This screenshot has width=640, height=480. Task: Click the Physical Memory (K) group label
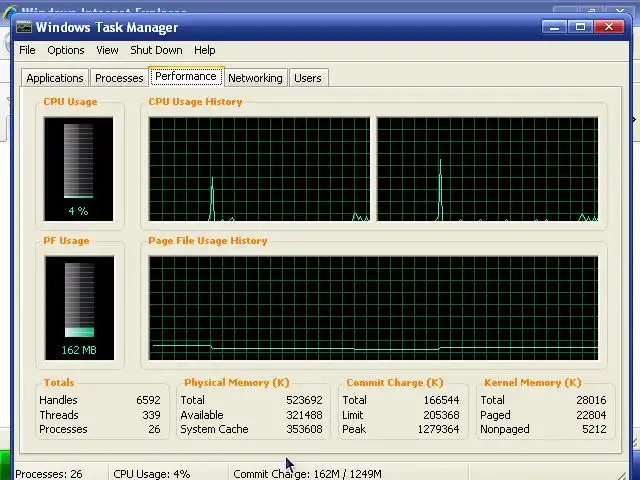point(237,382)
